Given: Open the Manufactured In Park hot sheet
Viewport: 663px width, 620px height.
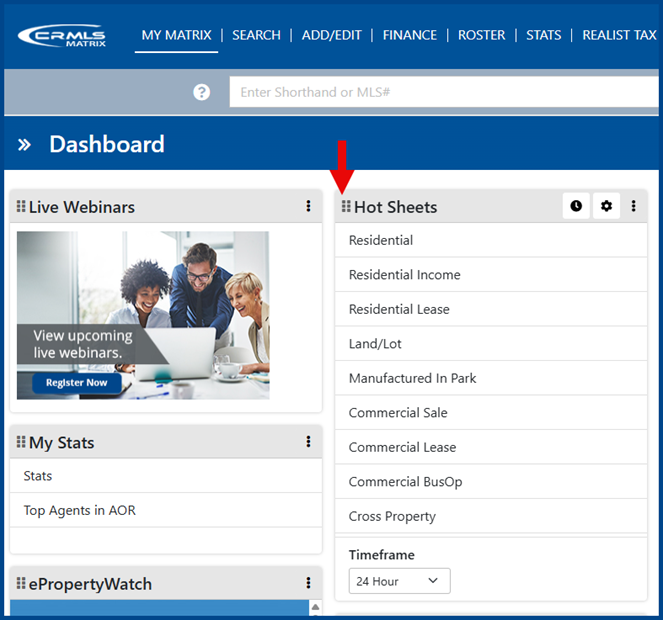Looking at the screenshot, I should point(491,378).
